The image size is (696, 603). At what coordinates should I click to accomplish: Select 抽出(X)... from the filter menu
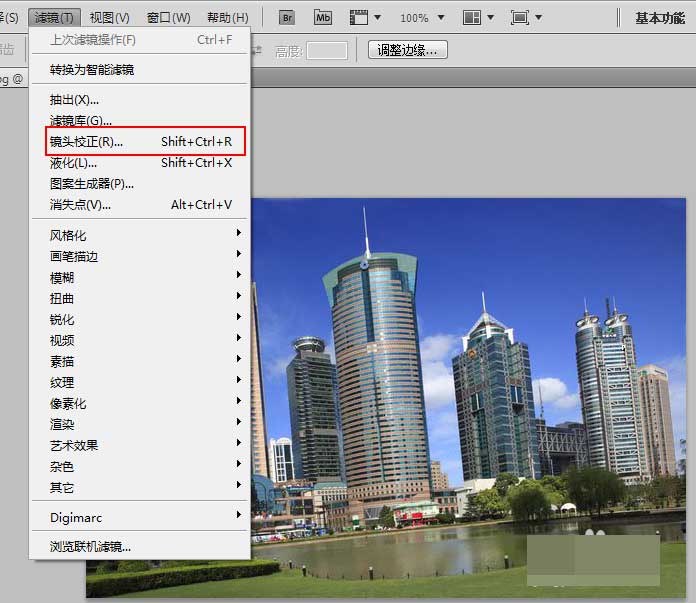click(x=139, y=100)
